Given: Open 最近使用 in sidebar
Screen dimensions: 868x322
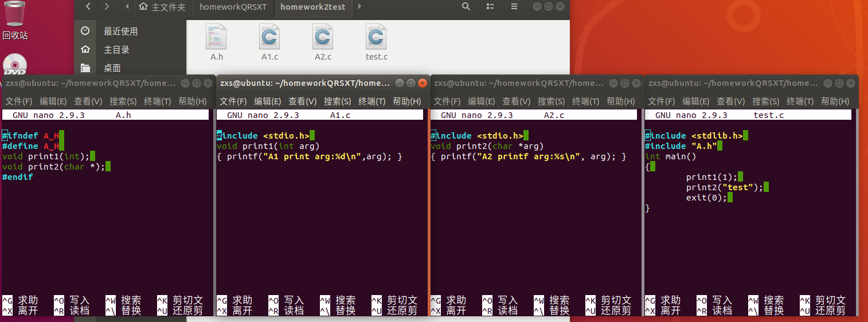Looking at the screenshot, I should (x=120, y=31).
